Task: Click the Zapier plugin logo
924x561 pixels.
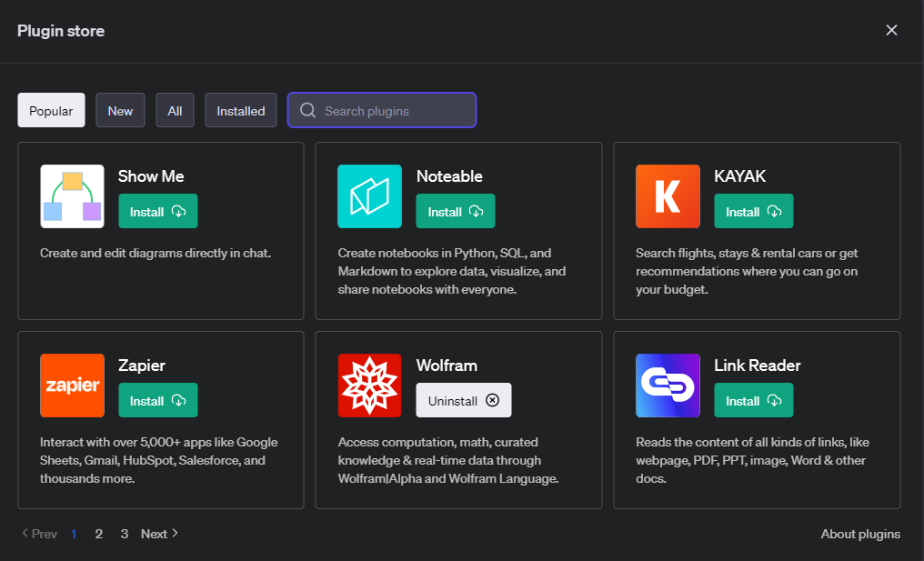Action: [72, 386]
